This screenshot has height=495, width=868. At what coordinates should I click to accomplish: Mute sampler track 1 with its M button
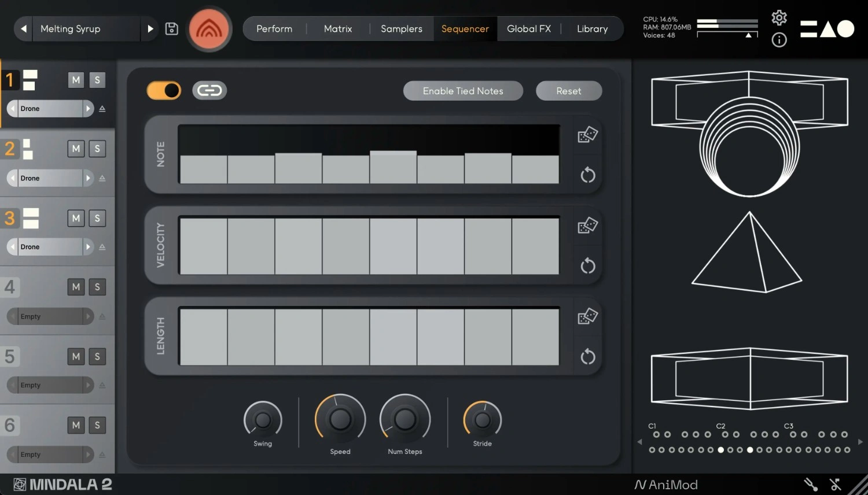point(76,80)
